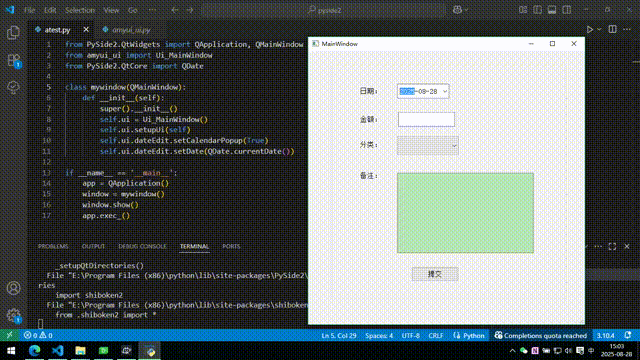Open File Explorer from taskbar
This screenshot has height=360, width=640.
coord(80,351)
